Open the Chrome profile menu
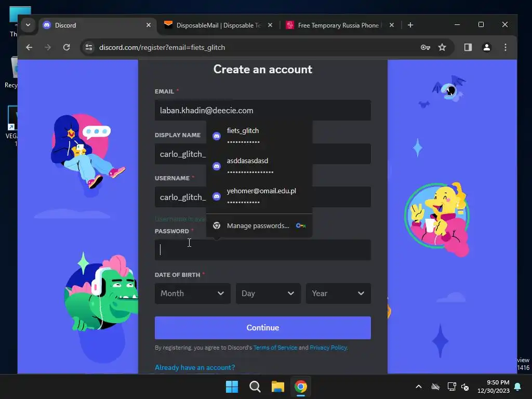The height and width of the screenshot is (399, 532). (x=486, y=47)
